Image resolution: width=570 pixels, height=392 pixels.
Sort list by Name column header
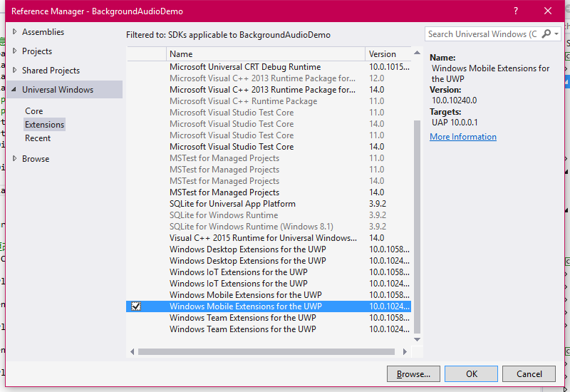click(266, 54)
